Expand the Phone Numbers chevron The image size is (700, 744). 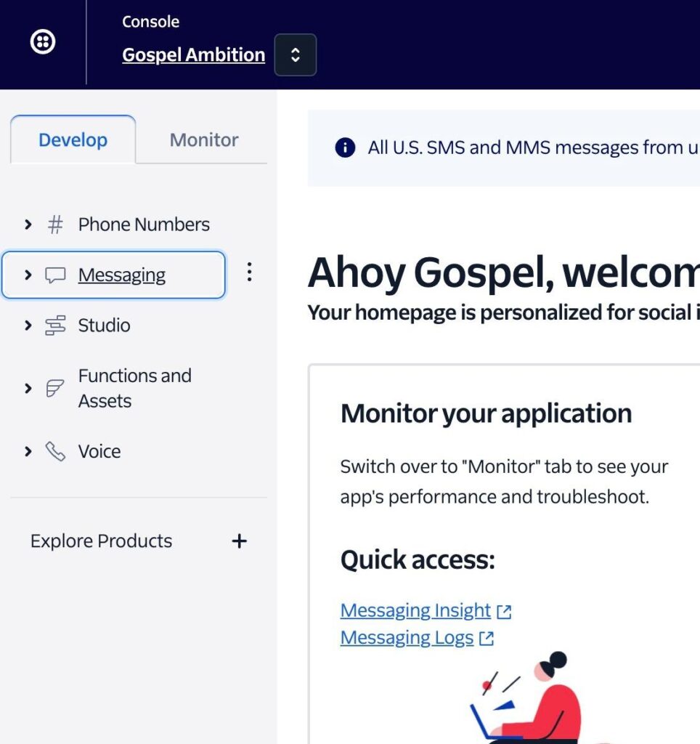[x=28, y=225]
